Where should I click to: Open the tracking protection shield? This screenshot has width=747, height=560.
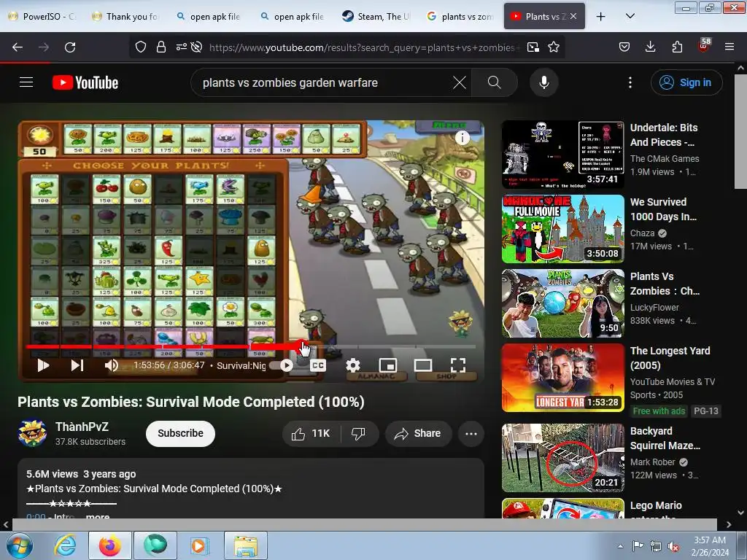(x=141, y=47)
